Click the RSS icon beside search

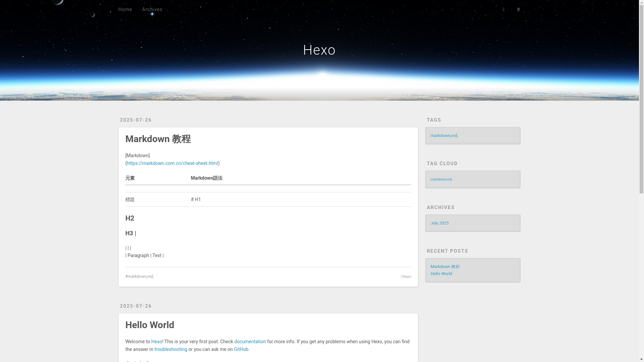[x=503, y=10]
